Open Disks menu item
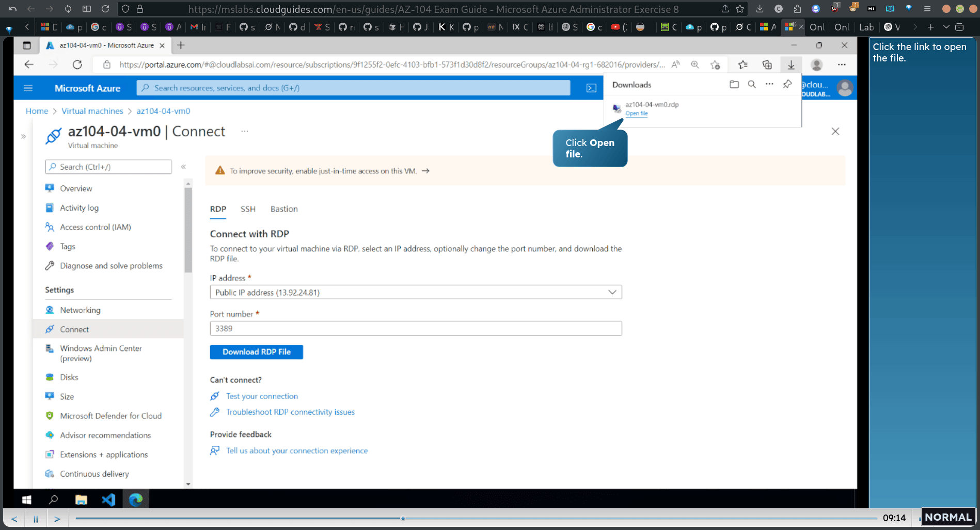Viewport: 980px width, 530px height. (x=69, y=377)
